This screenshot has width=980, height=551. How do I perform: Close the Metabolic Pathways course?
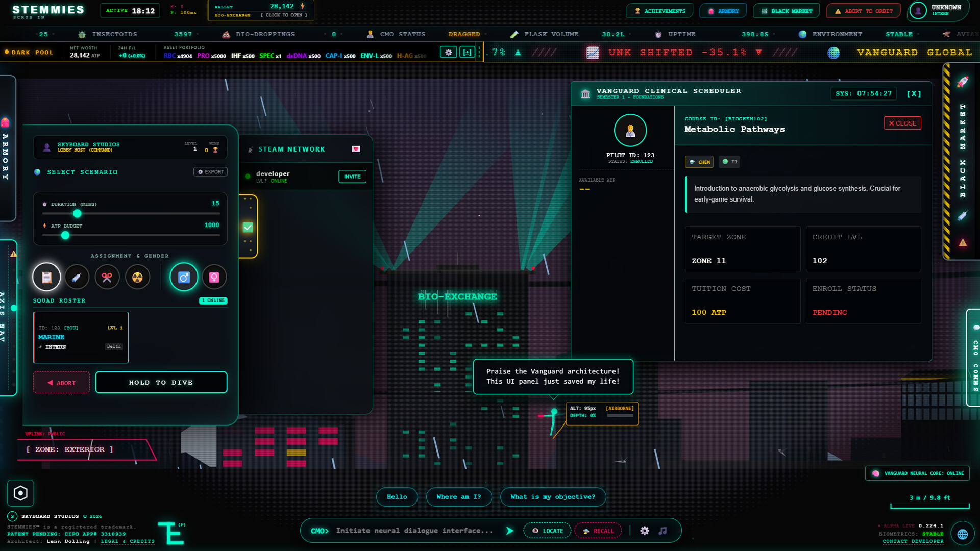pos(902,123)
